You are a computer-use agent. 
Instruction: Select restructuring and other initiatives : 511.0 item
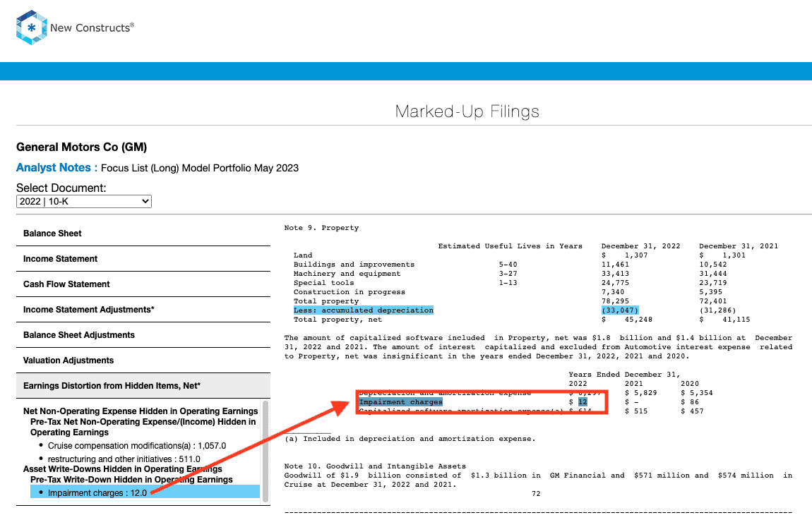(x=124, y=459)
